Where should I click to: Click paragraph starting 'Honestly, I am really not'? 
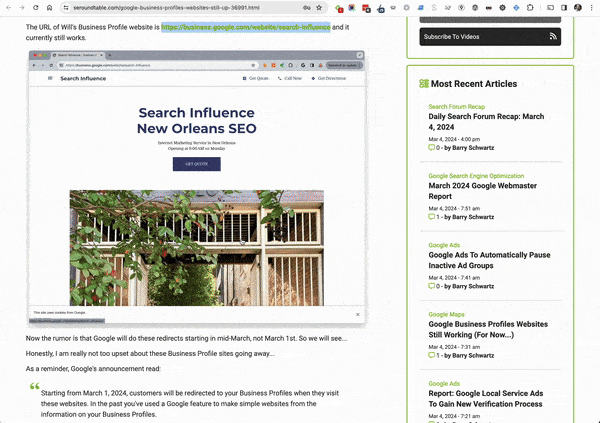(x=150, y=354)
